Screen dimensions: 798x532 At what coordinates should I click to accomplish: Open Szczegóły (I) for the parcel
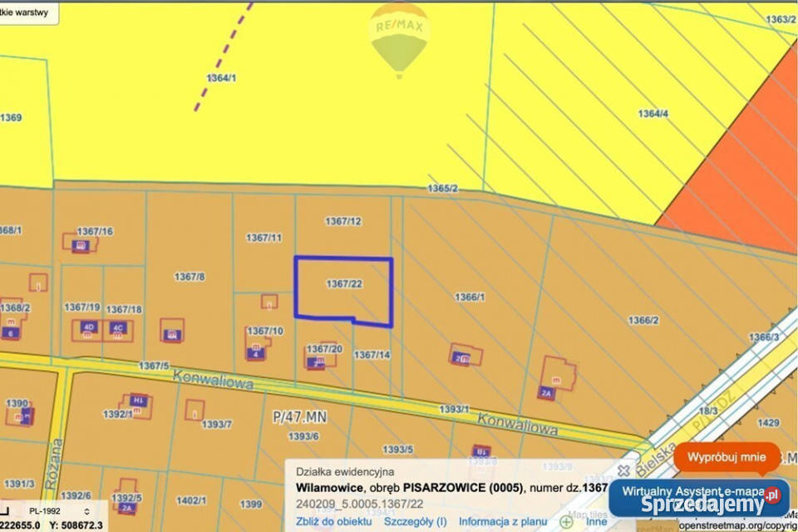pos(415,522)
